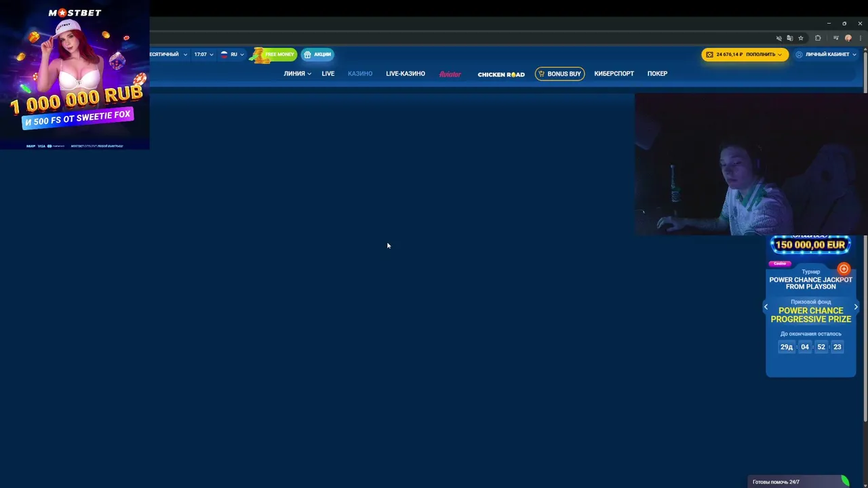
Task: Bookmark this page with the star icon
Action: click(801, 38)
